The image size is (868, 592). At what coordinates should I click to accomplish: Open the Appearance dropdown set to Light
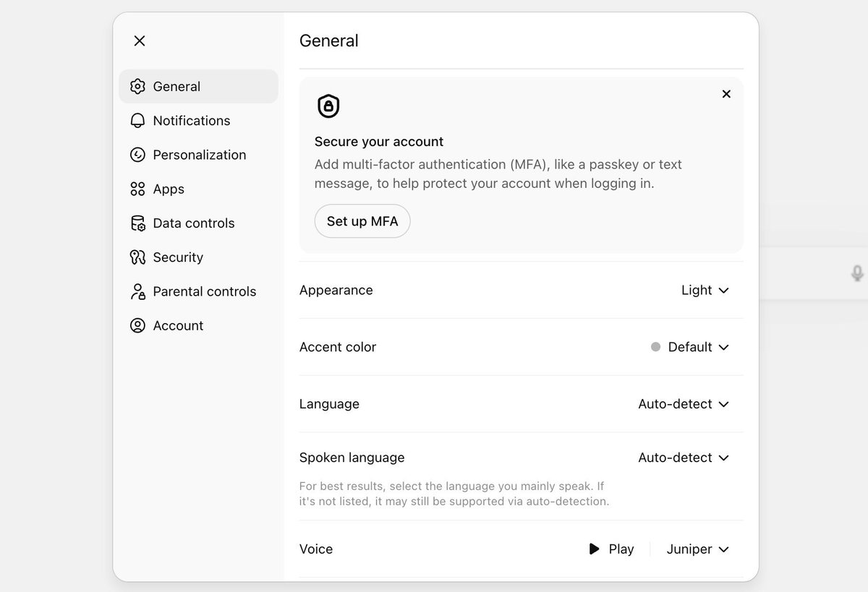(705, 290)
